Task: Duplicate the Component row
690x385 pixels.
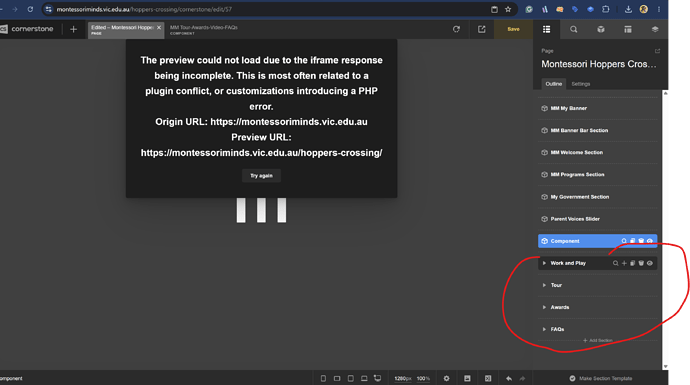Action: (633, 241)
